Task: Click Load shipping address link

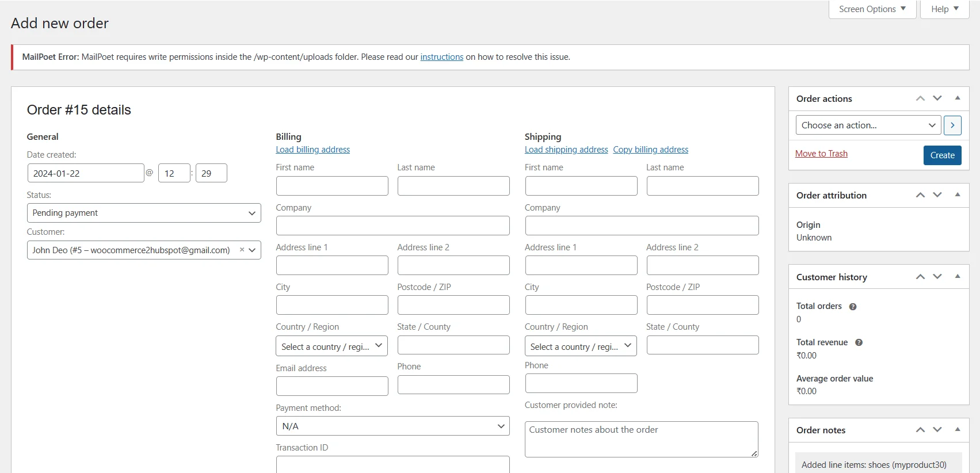Action: [x=566, y=150]
